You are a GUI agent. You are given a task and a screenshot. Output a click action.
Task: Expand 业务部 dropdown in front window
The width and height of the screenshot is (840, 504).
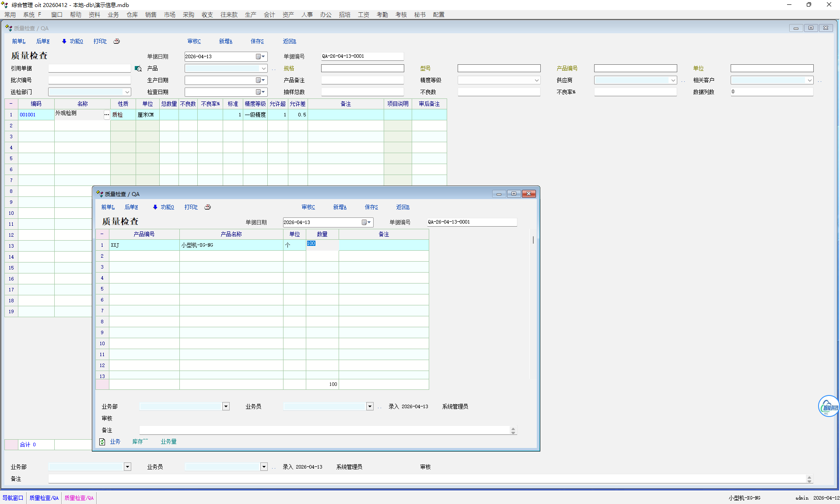(226, 406)
